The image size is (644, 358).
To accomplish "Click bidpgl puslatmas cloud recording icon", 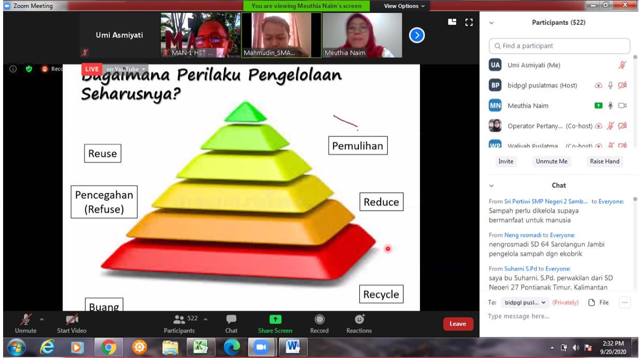I will (x=598, y=85).
